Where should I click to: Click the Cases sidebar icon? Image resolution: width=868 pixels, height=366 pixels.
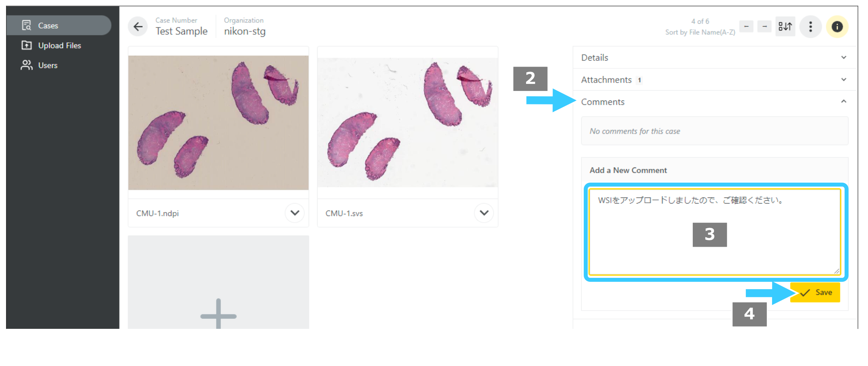tap(27, 25)
